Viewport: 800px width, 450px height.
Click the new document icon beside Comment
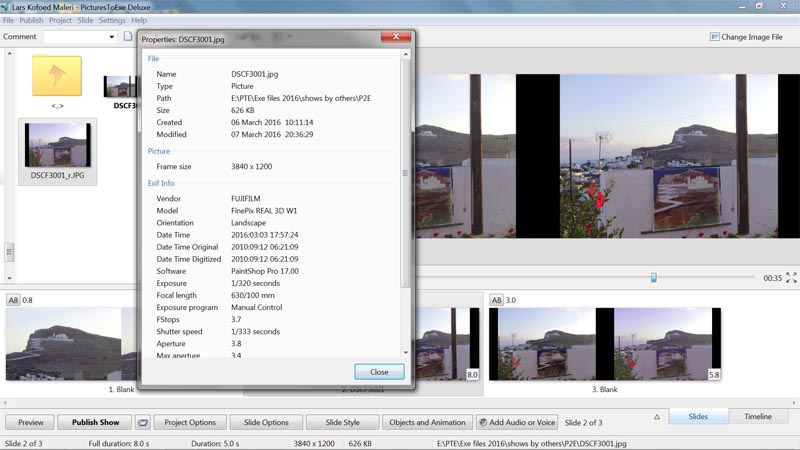pyautogui.click(x=128, y=36)
